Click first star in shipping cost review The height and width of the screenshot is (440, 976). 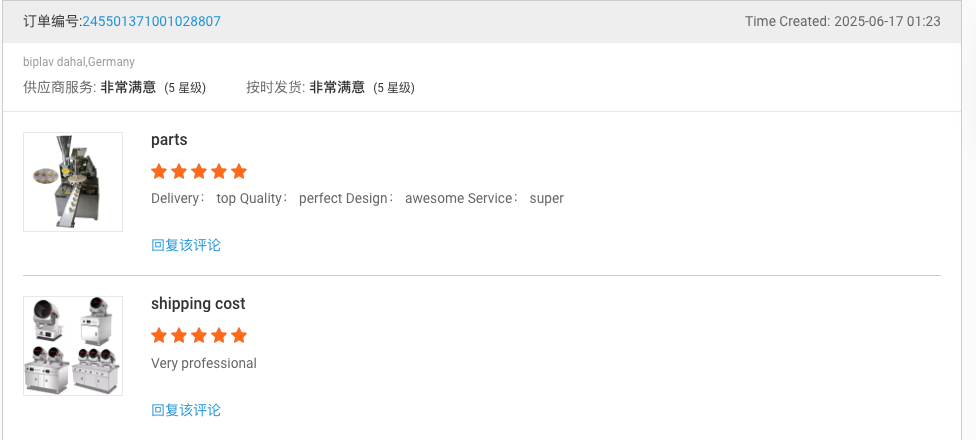(x=159, y=335)
